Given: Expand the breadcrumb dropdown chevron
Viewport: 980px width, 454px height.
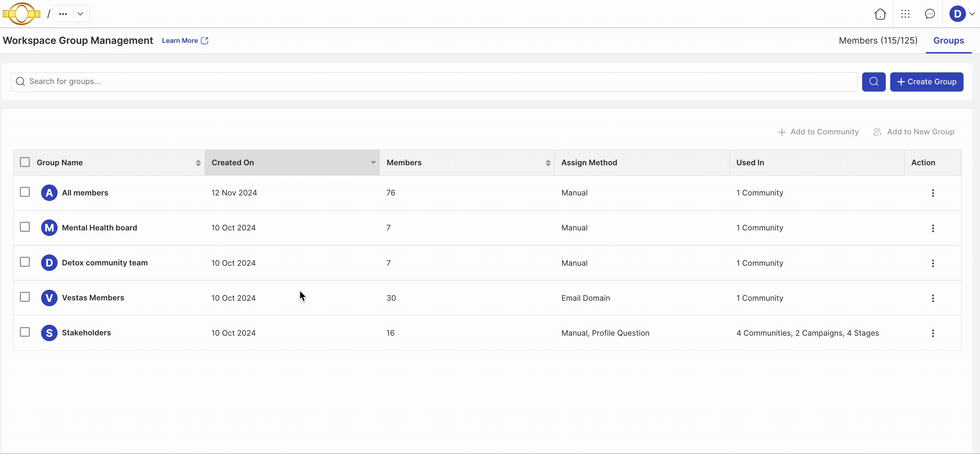Looking at the screenshot, I should (80, 14).
